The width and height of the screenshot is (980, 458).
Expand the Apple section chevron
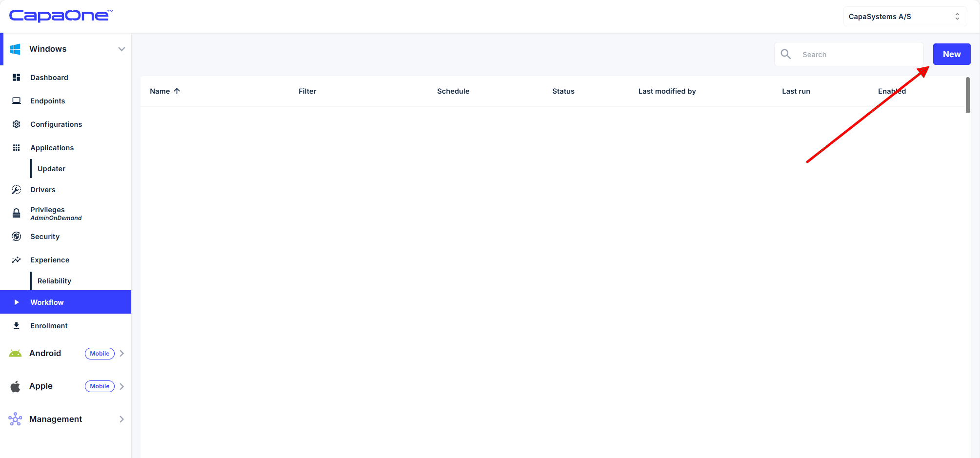[121, 386]
